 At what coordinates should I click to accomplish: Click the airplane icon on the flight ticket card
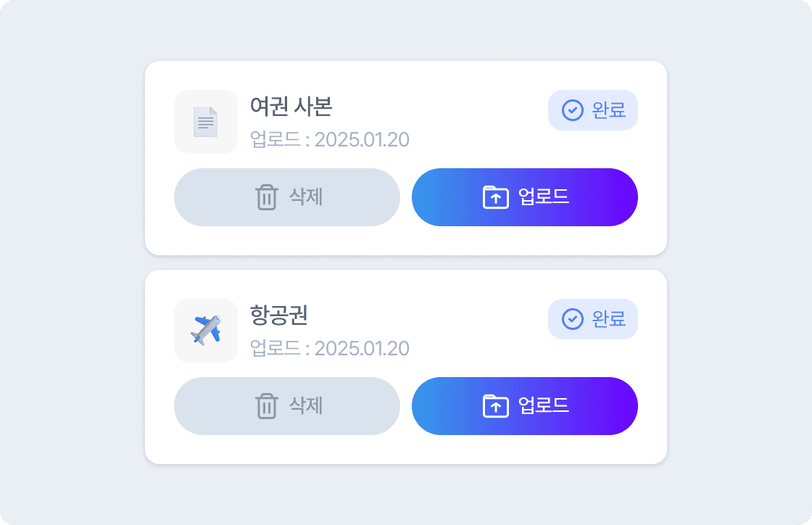[x=206, y=331]
